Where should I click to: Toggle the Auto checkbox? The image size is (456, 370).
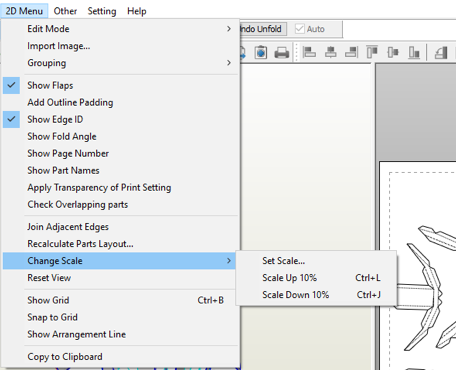click(300, 29)
